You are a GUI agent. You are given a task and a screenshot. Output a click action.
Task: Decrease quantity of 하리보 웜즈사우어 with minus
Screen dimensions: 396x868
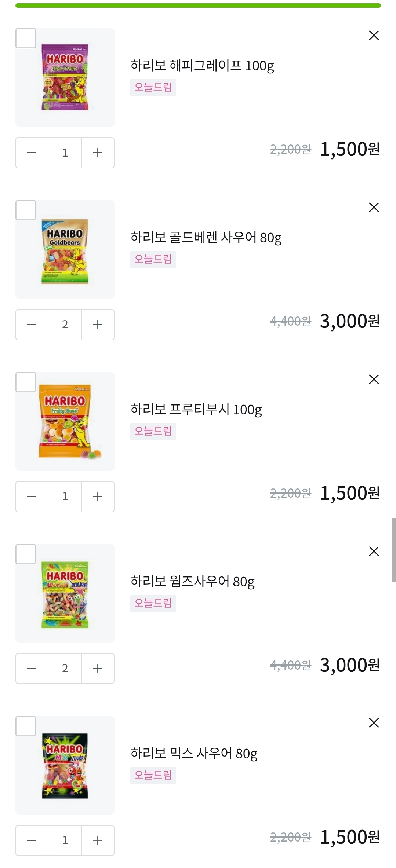tap(32, 669)
